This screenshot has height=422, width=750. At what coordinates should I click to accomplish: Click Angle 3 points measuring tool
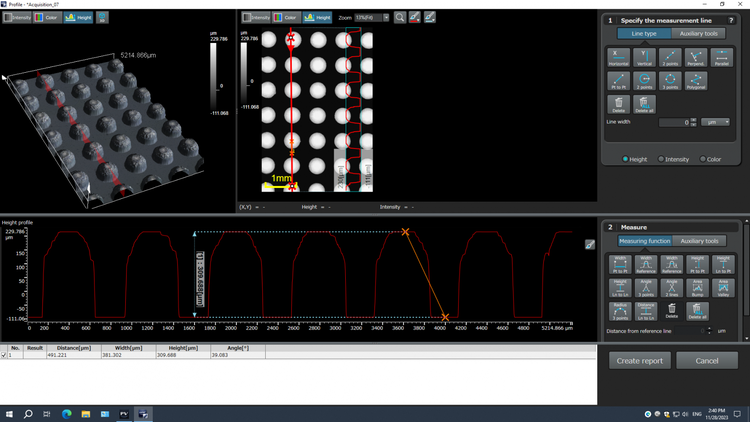(x=645, y=287)
